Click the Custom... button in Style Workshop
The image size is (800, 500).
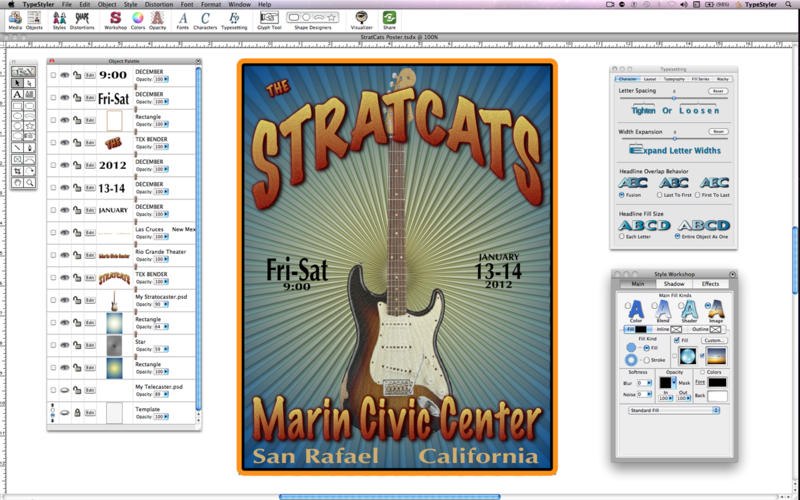coord(714,341)
